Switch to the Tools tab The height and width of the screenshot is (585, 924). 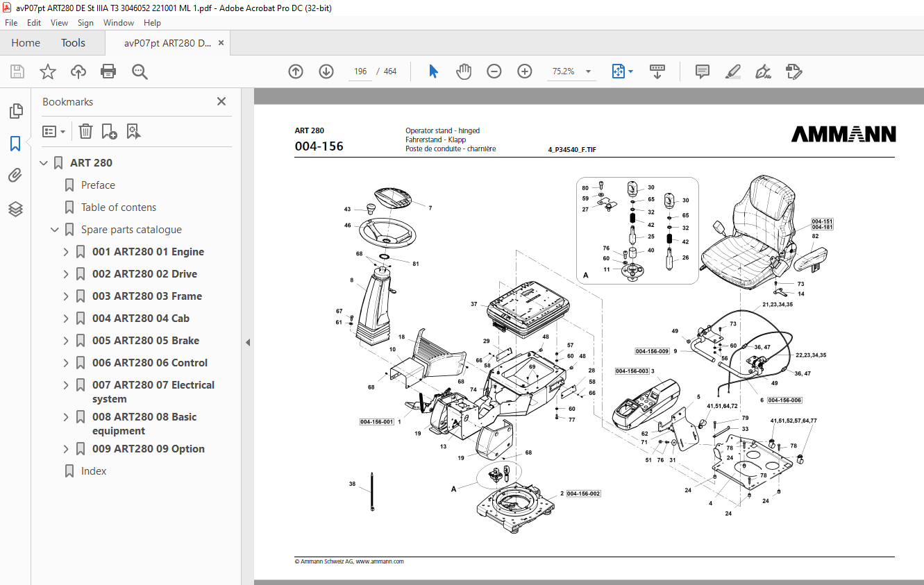click(73, 43)
